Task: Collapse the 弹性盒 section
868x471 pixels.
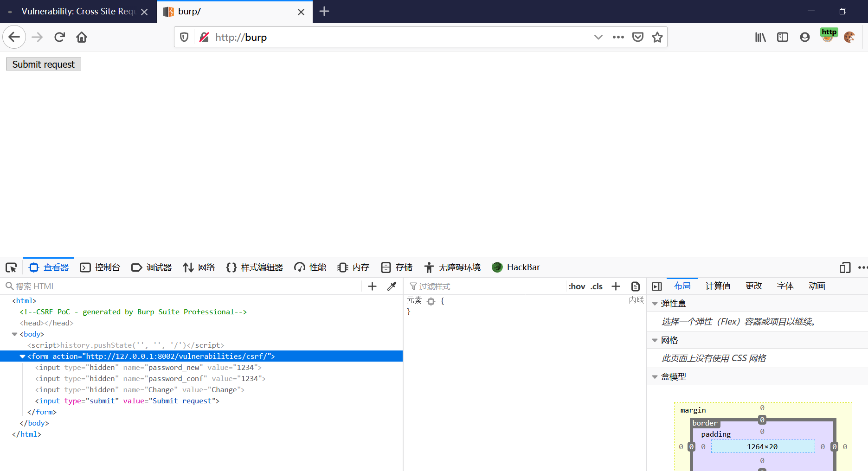Action: click(x=655, y=304)
